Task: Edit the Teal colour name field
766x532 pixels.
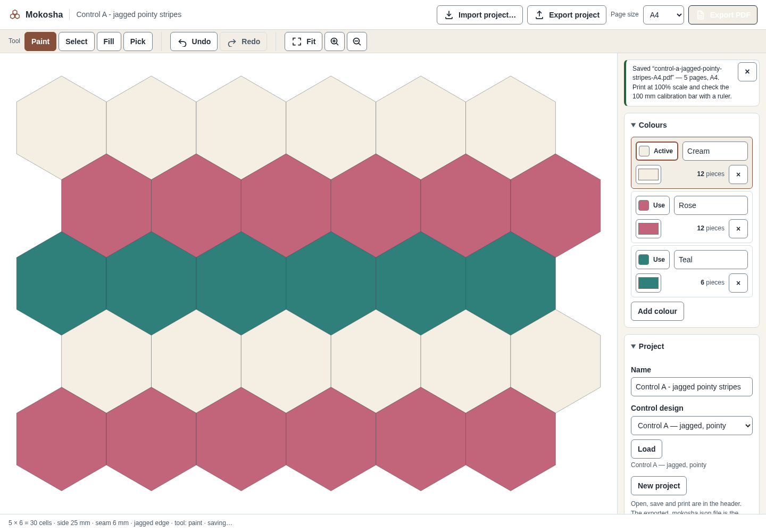Action: pyautogui.click(x=711, y=260)
